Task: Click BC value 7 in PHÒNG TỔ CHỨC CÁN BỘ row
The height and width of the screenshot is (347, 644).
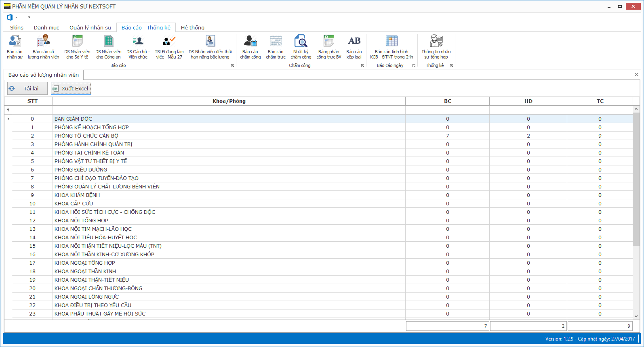Action: [x=448, y=136]
